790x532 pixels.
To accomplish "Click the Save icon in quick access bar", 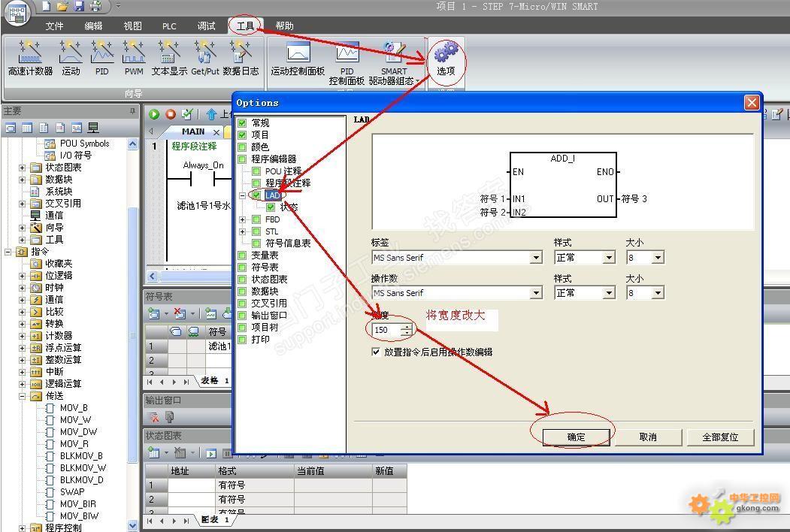I will (79, 6).
